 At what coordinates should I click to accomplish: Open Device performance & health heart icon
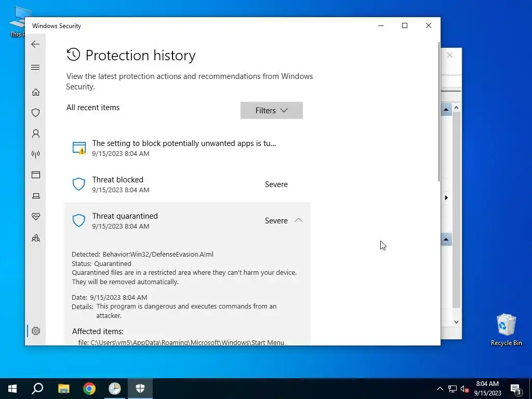(36, 217)
